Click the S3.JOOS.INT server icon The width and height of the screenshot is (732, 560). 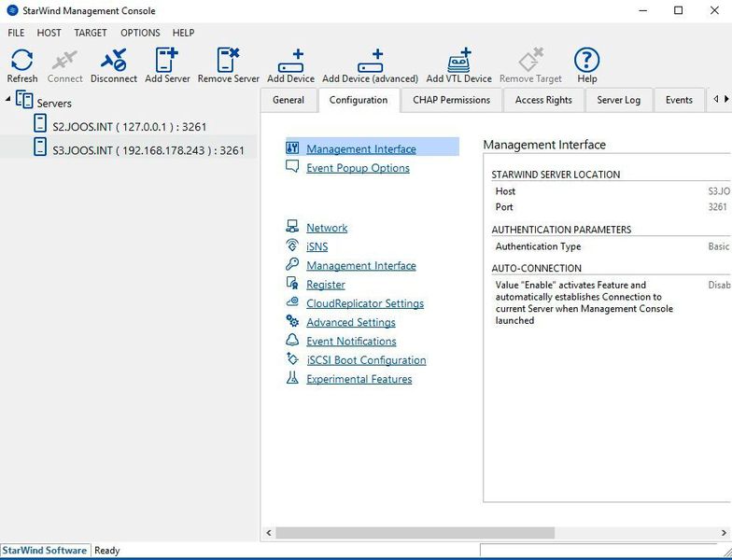tap(40, 147)
